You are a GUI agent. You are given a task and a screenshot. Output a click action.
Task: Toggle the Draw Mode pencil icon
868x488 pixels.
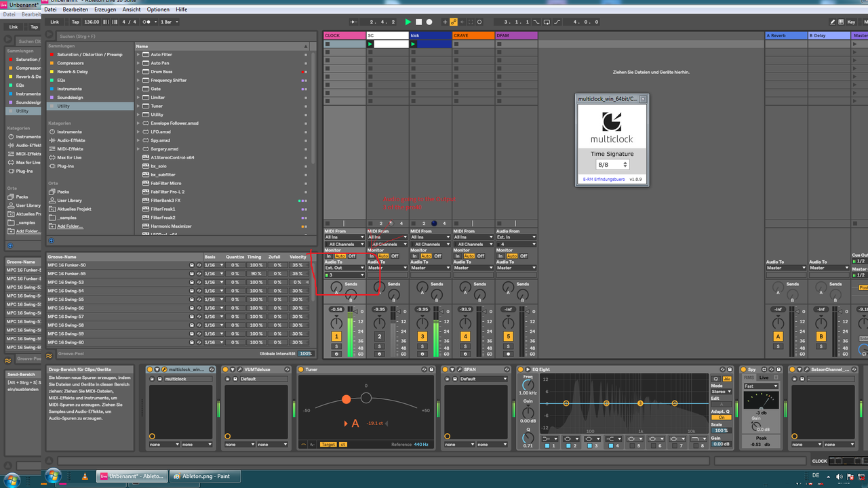pyautogui.click(x=833, y=22)
